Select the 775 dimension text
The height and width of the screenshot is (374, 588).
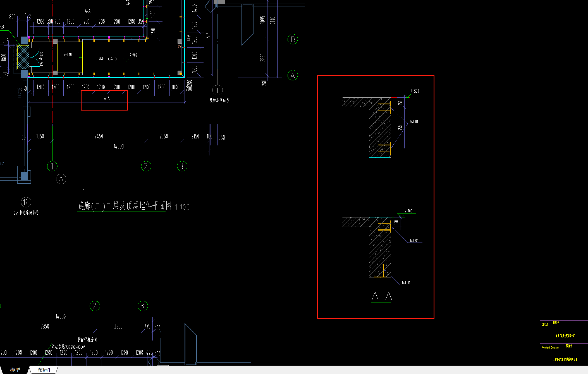(147, 326)
